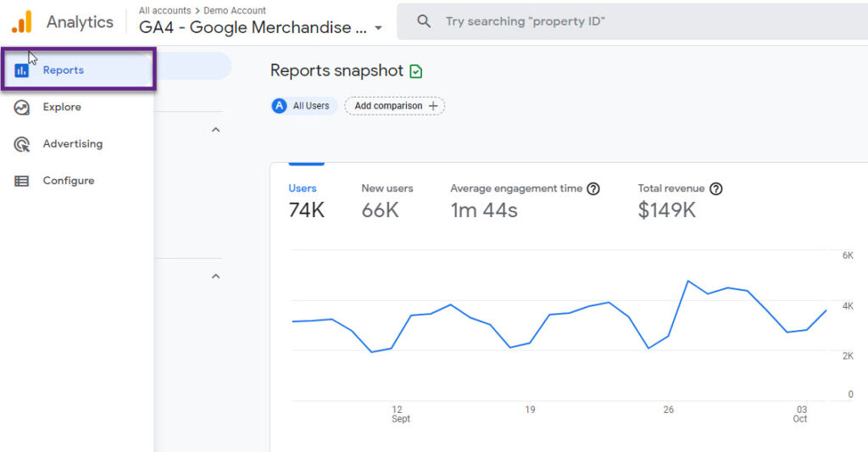Select the New users metric tab
Viewport: 868px width, 452px height.
(x=387, y=200)
